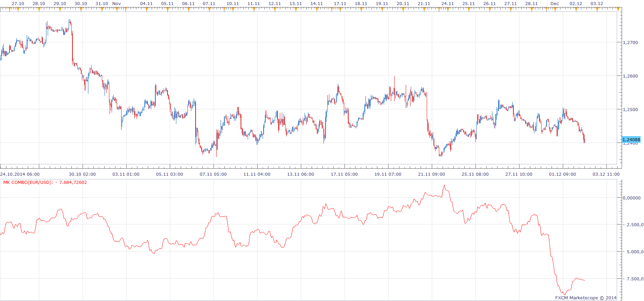The image size is (644, 301).
Task: Click the orange marker under 31.10 date
Action: pyautogui.click(x=102, y=9)
